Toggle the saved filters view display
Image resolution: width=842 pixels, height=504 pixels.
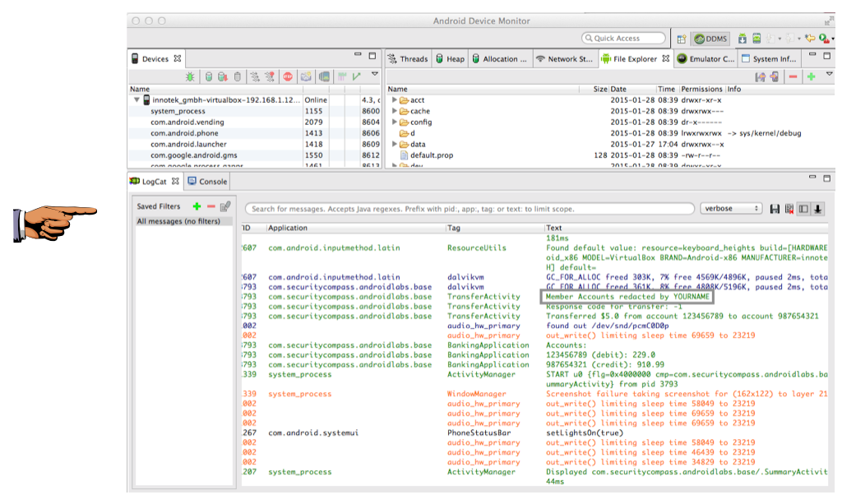[x=803, y=209]
